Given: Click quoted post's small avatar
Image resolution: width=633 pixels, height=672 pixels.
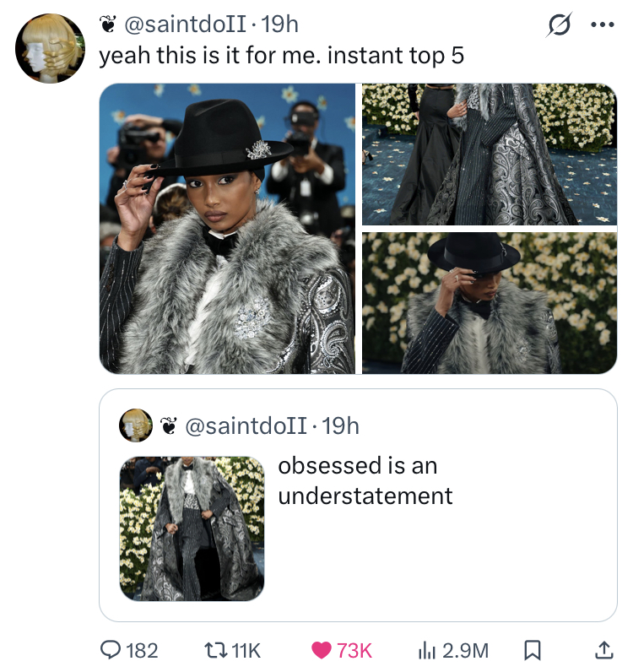Looking at the screenshot, I should [x=136, y=426].
